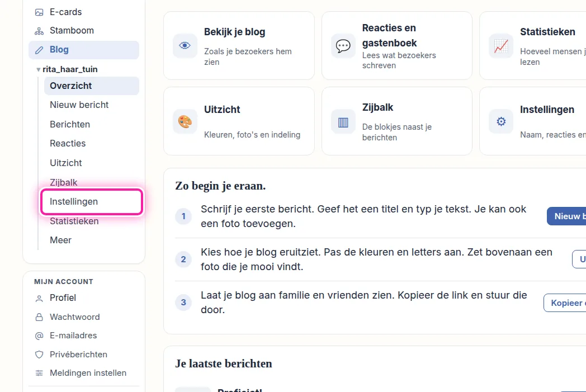Open the Instellingen card
Viewport: 586px width, 392px height.
click(x=533, y=121)
